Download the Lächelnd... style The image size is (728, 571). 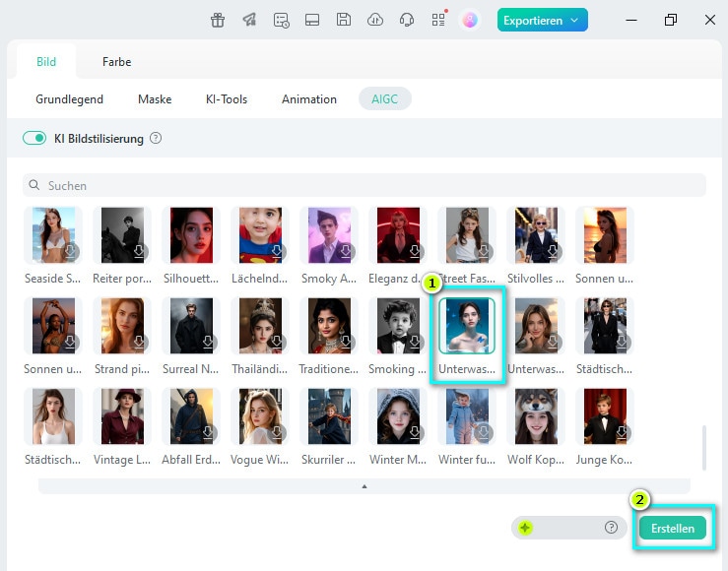pos(277,251)
